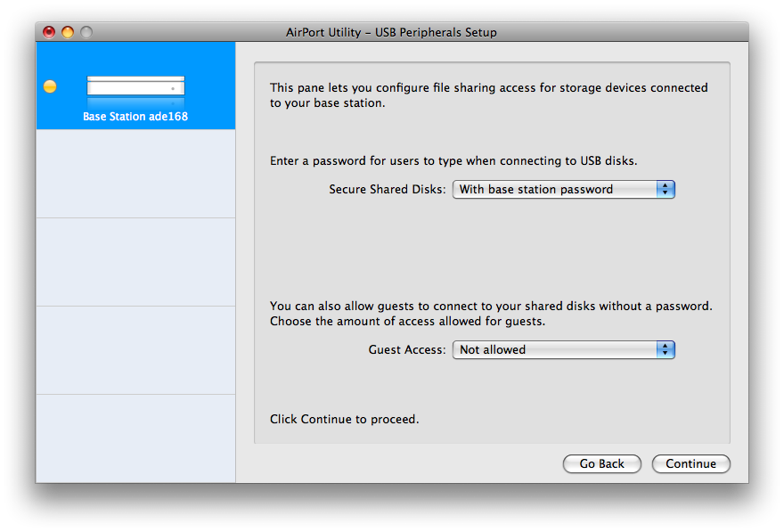Click the yellow status indicator light
This screenshot has width=784, height=532.
[50, 86]
